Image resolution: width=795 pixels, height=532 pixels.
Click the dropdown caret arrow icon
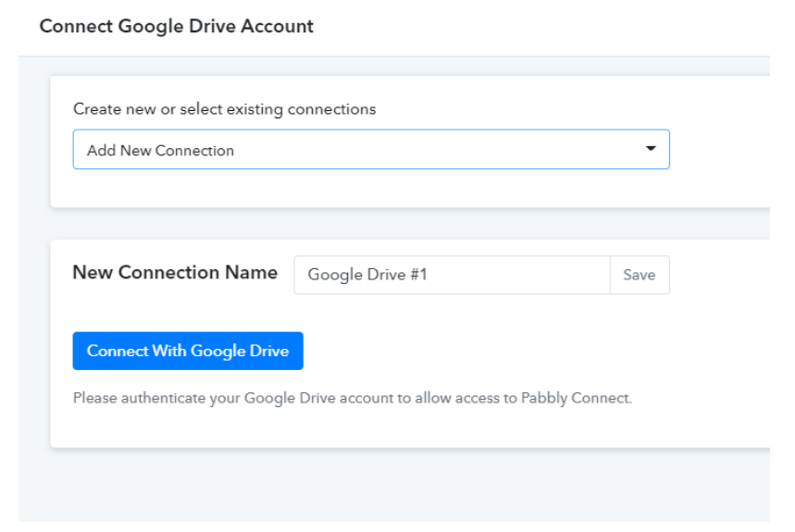(x=650, y=149)
